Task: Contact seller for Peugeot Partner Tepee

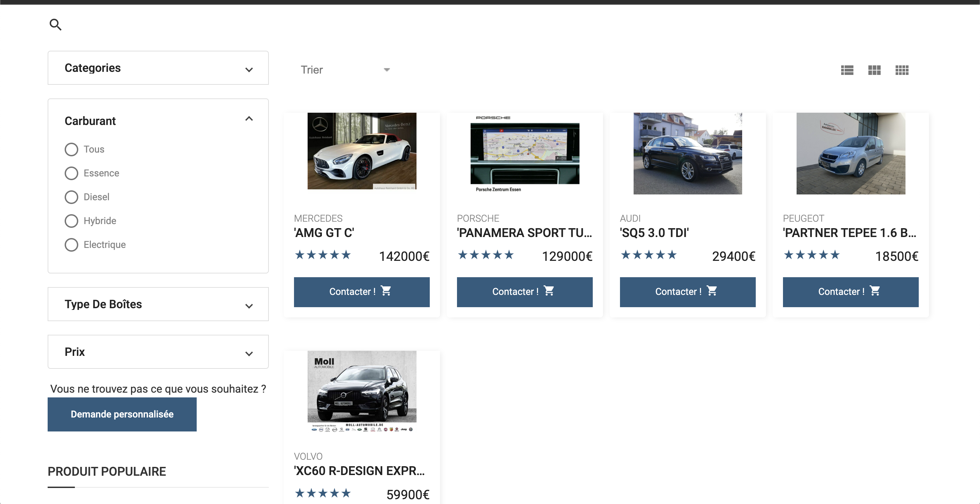Action: (x=851, y=292)
